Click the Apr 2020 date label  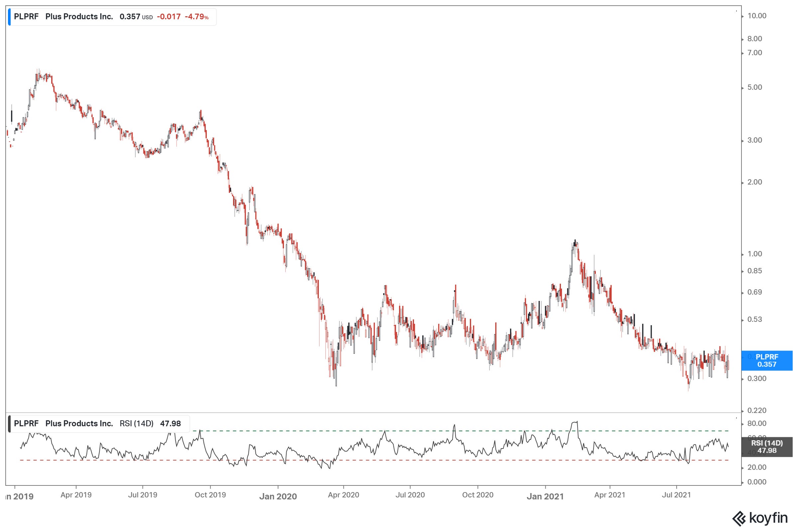(343, 495)
